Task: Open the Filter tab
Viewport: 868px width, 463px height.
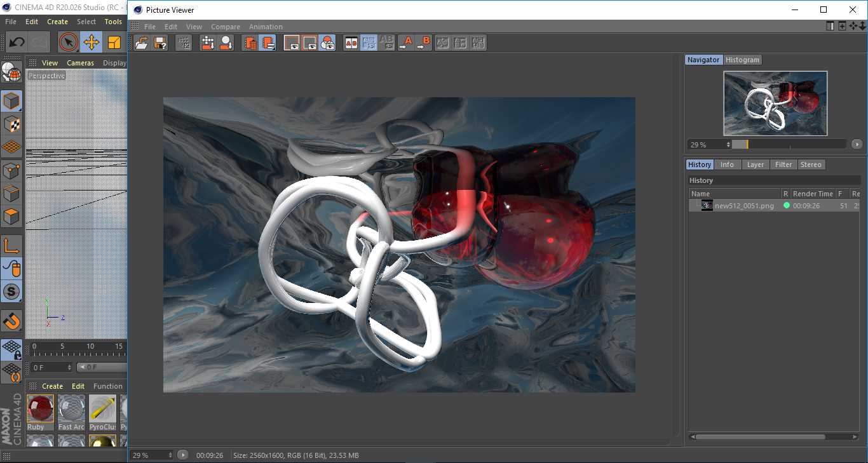Action: click(783, 164)
